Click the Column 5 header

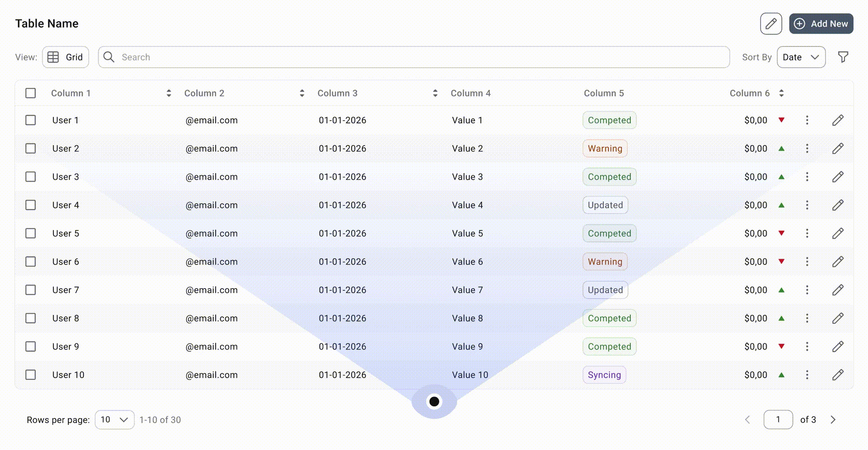[x=604, y=93]
